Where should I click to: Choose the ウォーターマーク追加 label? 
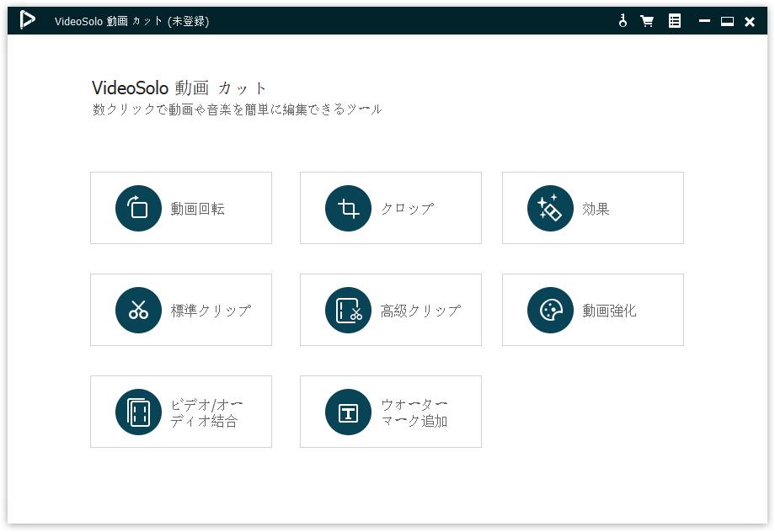(x=414, y=412)
